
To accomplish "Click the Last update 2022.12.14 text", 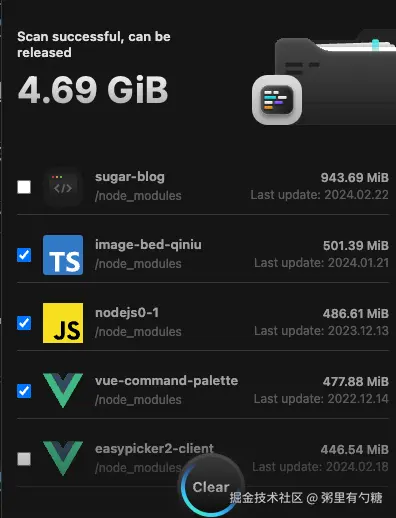I will pos(321,399).
